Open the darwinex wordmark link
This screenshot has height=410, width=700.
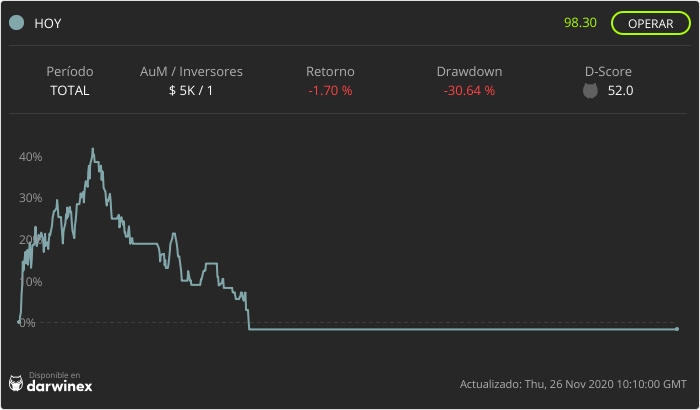point(59,386)
